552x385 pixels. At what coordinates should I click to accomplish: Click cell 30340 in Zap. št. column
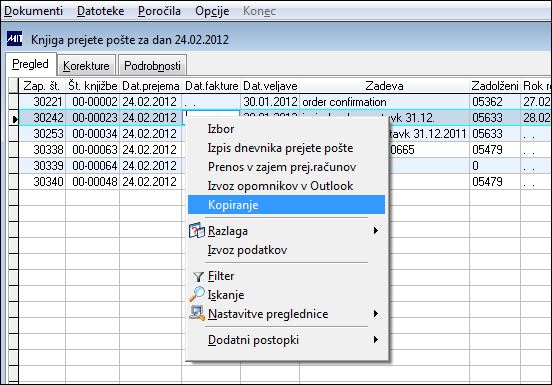pos(42,182)
